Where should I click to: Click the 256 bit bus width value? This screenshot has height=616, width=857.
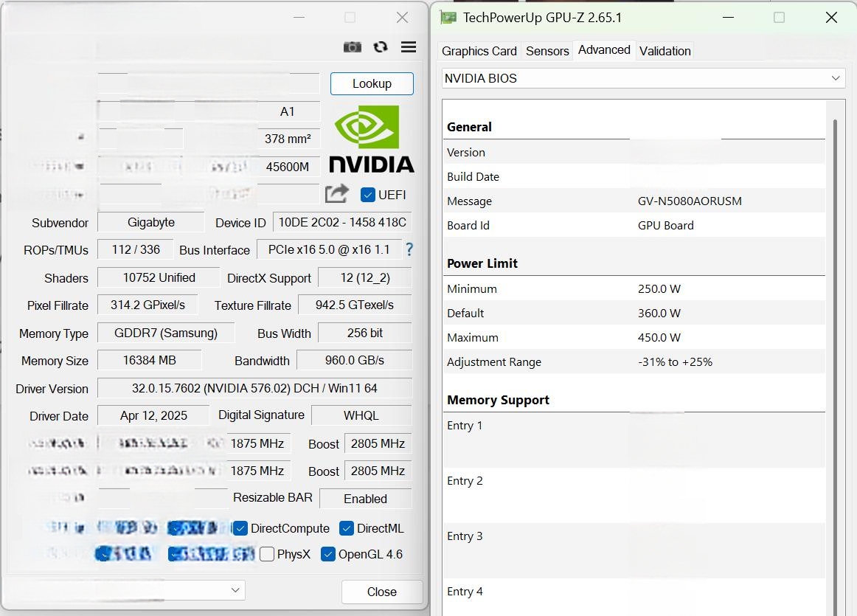pyautogui.click(x=364, y=333)
